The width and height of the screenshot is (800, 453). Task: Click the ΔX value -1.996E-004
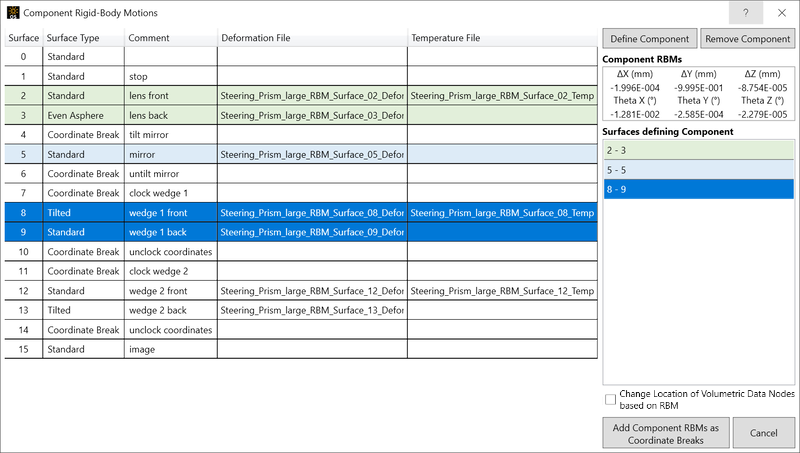point(635,88)
